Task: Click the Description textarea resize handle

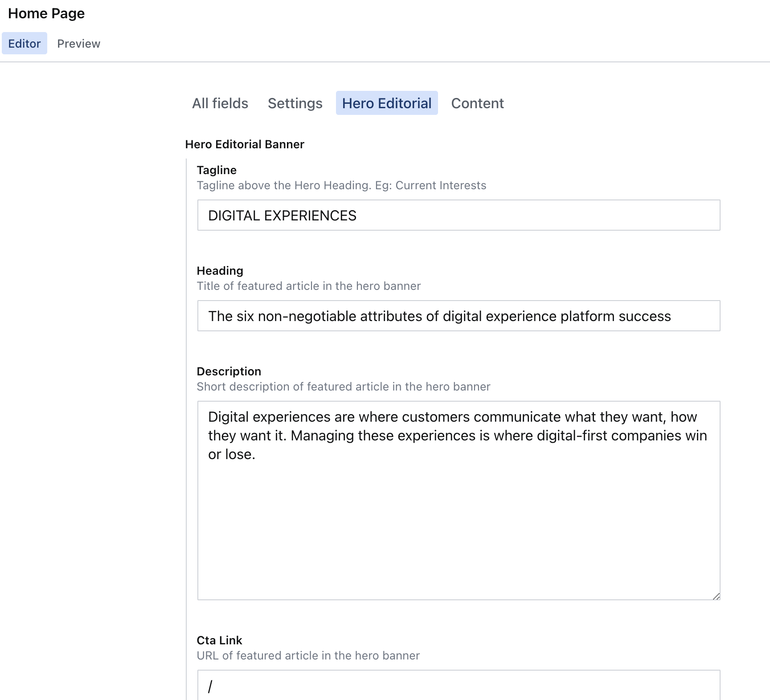Action: click(x=716, y=596)
